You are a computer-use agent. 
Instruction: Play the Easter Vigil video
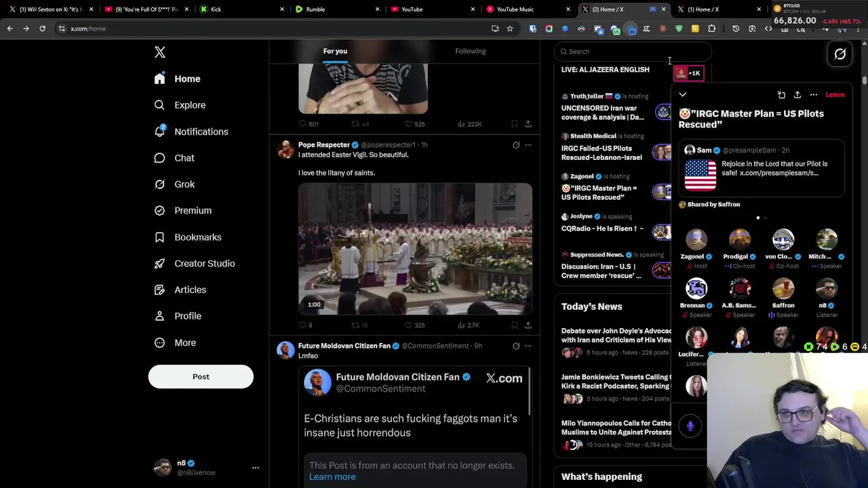pos(415,249)
